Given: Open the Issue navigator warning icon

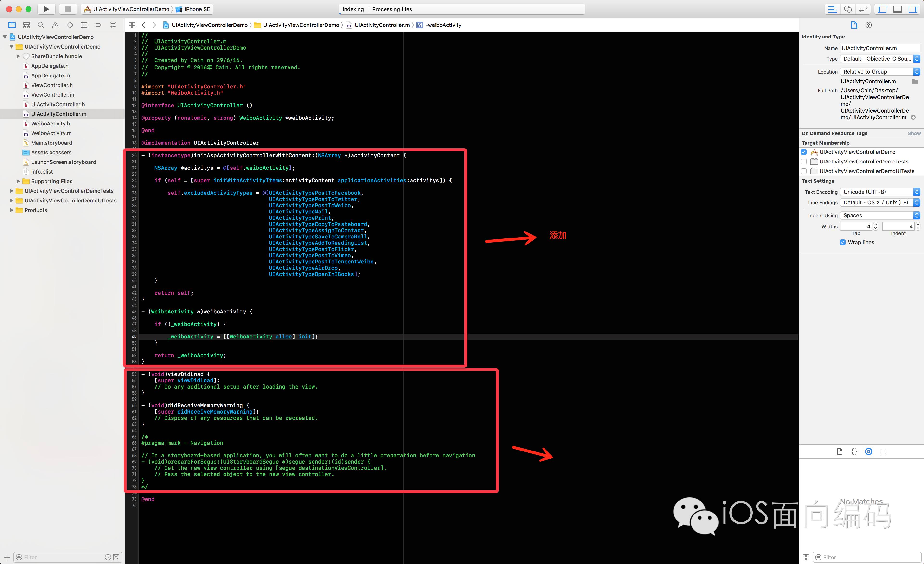Looking at the screenshot, I should point(55,25).
